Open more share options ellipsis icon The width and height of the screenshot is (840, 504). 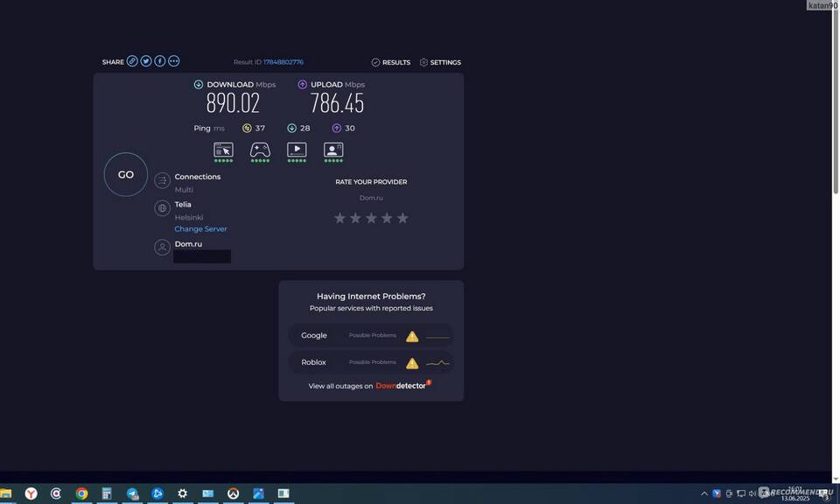(173, 61)
